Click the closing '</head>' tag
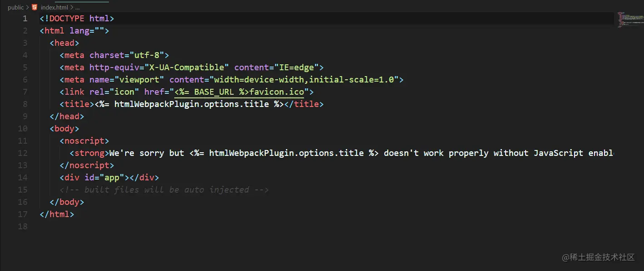 pos(67,116)
